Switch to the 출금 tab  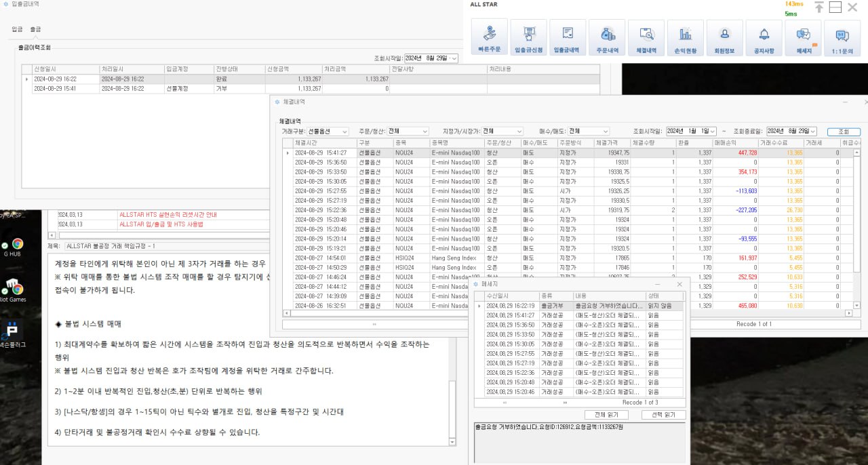click(35, 29)
